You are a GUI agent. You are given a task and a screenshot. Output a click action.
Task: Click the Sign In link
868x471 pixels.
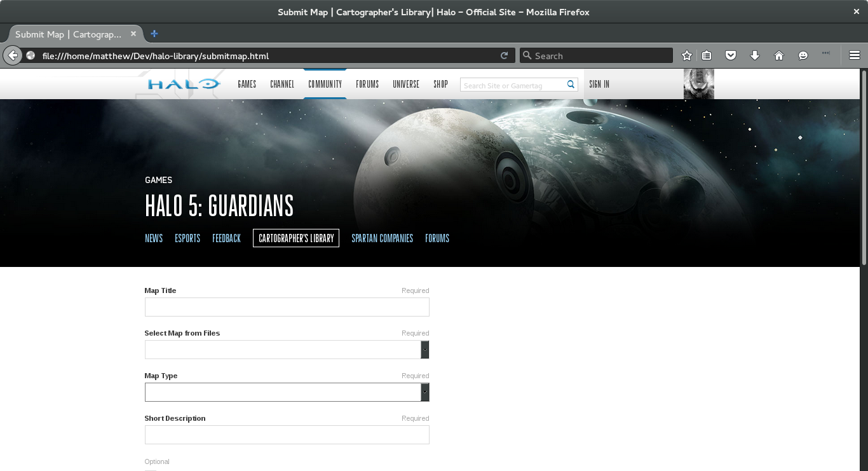click(599, 84)
